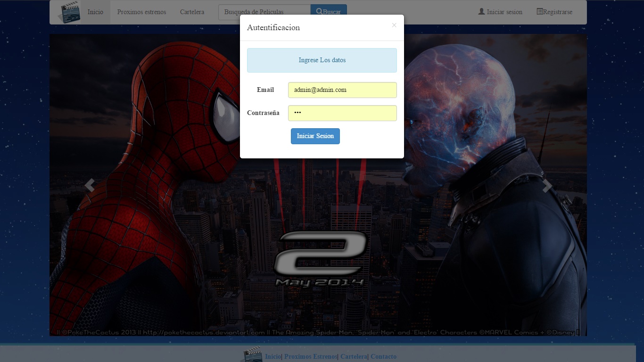Click the footer clapperboard logo
Screen dimensions: 644x362
[x=253, y=355]
